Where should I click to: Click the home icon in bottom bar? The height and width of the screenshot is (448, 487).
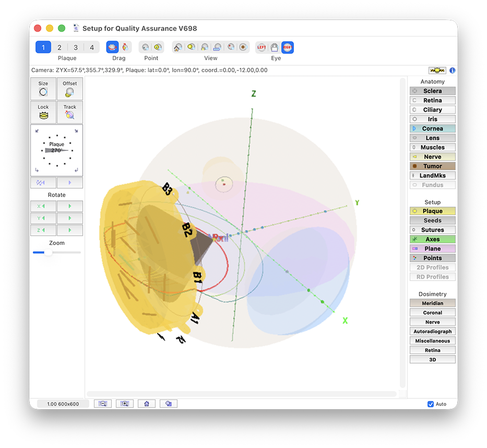(x=147, y=404)
